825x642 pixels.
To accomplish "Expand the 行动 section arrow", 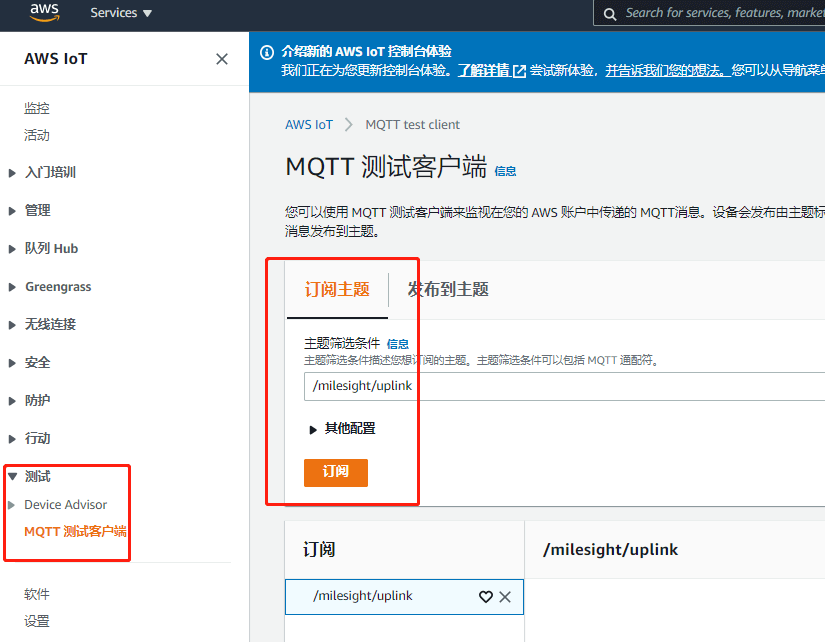I will 12,439.
